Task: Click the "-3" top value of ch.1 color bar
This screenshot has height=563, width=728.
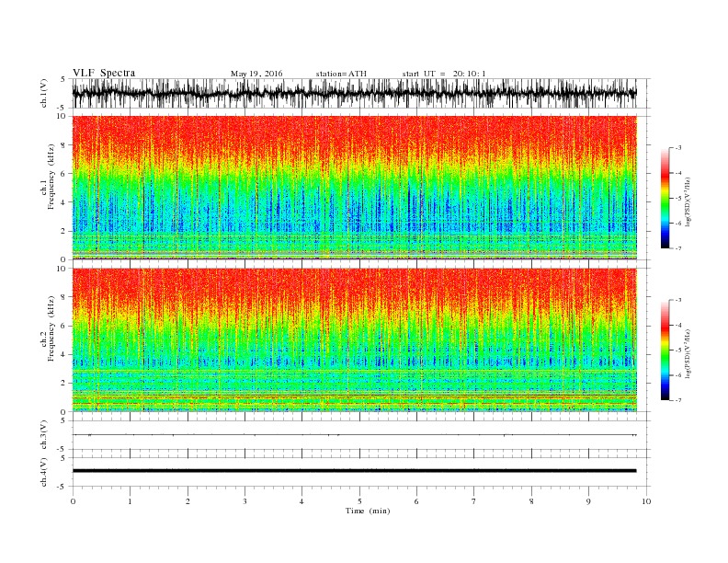Action: [678, 148]
